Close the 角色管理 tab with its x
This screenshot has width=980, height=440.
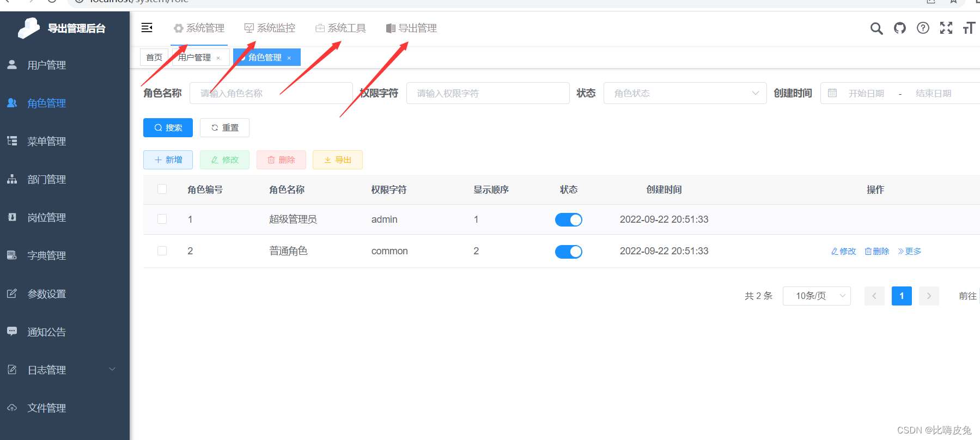[289, 58]
